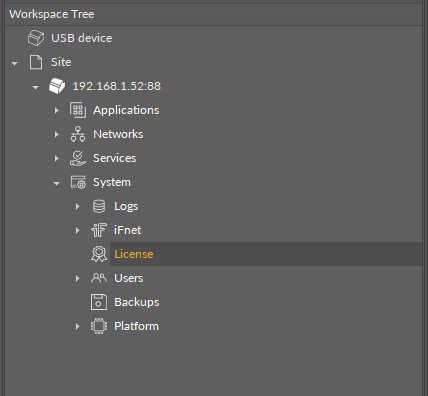This screenshot has height=396, width=428.
Task: Click the iFnet logo icon
Action: coord(99,230)
